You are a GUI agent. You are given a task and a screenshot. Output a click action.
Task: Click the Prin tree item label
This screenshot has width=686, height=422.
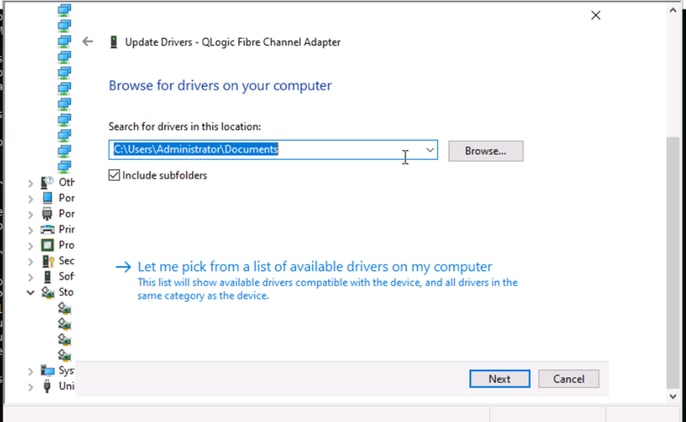66,229
